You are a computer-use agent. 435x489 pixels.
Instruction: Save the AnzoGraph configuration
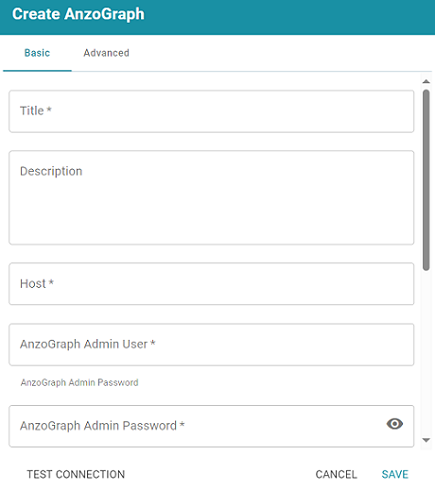click(x=395, y=474)
